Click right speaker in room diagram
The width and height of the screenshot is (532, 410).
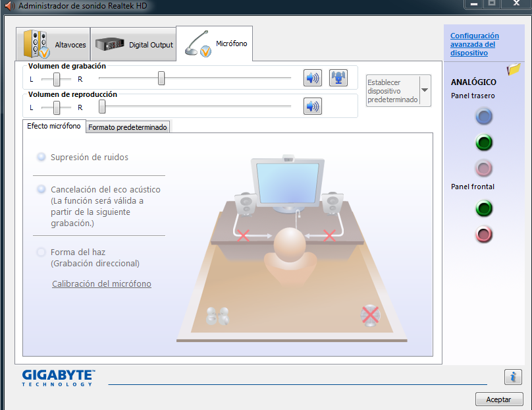[x=332, y=204]
